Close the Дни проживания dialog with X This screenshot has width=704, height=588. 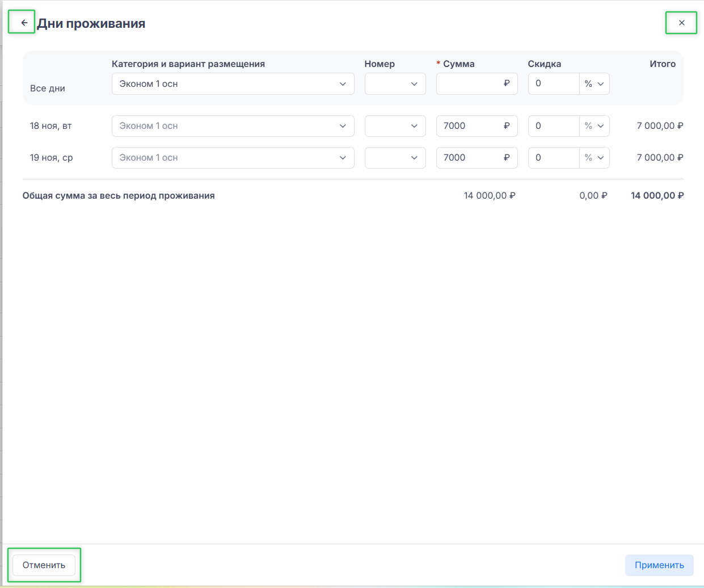(x=681, y=23)
